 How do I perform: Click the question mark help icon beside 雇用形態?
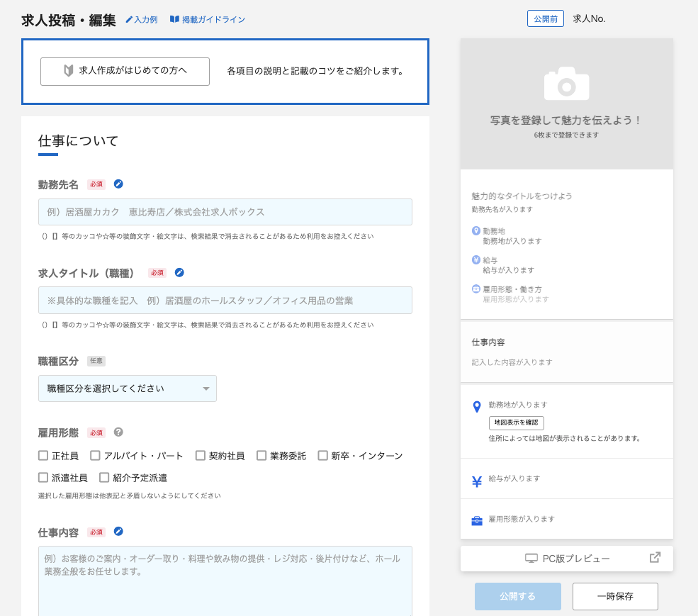[118, 432]
